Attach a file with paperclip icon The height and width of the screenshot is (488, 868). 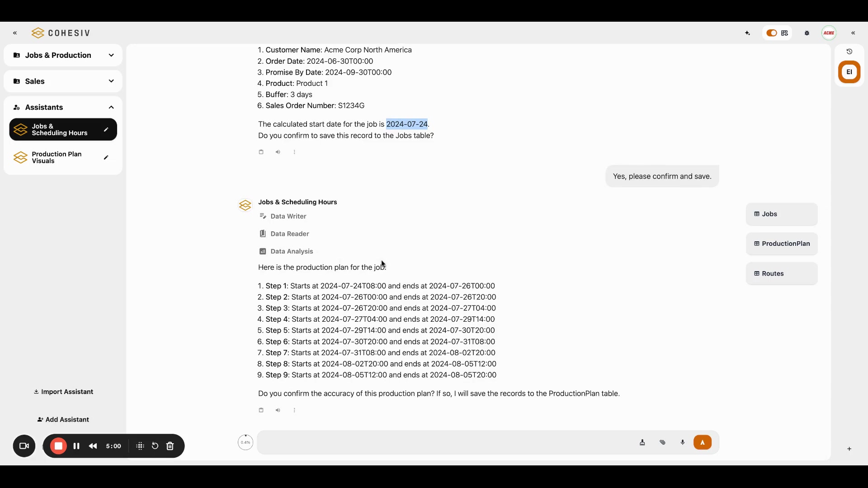[x=663, y=443]
